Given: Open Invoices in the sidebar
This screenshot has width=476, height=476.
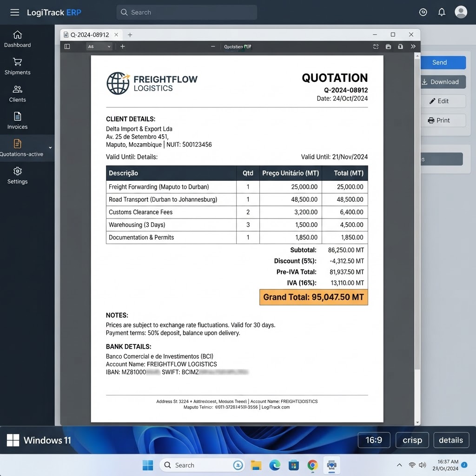Looking at the screenshot, I should coord(17,121).
